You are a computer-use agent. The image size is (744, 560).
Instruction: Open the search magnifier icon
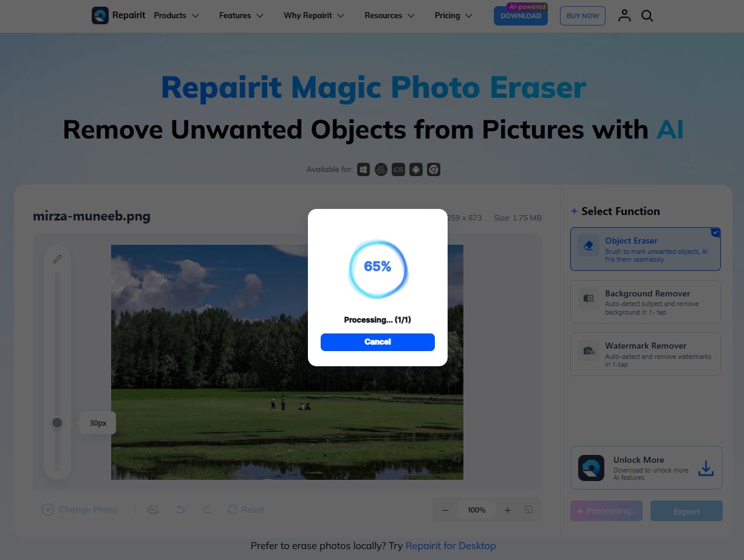(647, 16)
